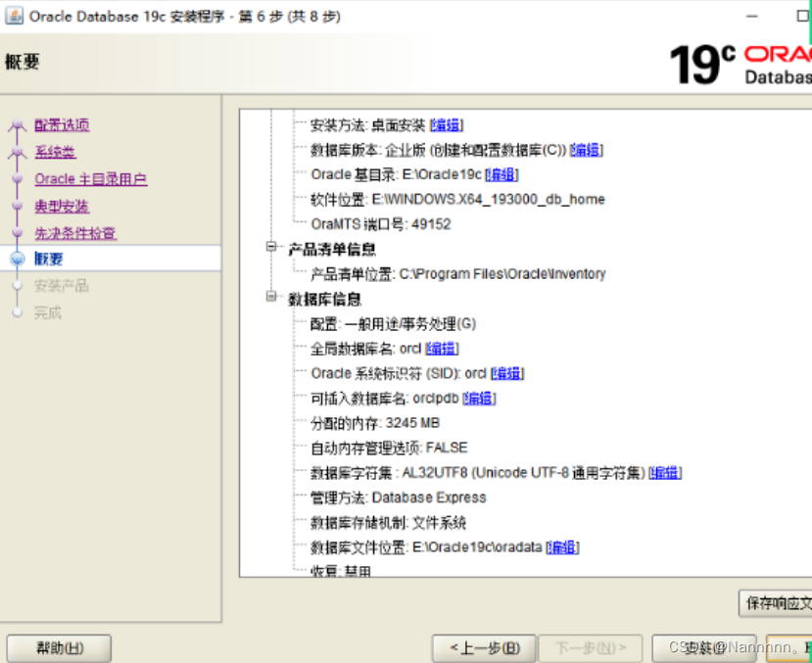Click 编辑 beside Oracle 基目录 path
This screenshot has width=812, height=663.
(x=501, y=173)
